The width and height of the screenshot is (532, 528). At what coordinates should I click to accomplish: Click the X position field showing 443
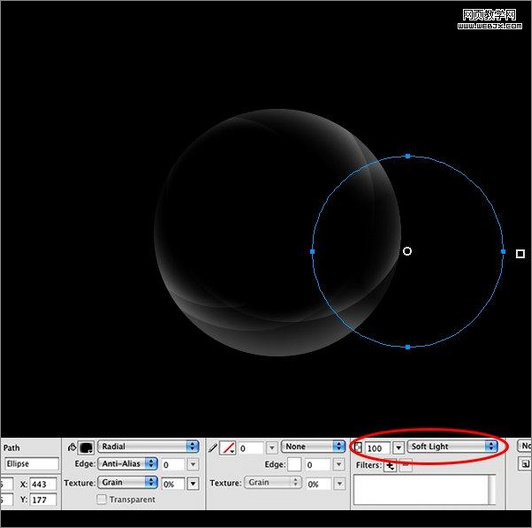(43, 484)
